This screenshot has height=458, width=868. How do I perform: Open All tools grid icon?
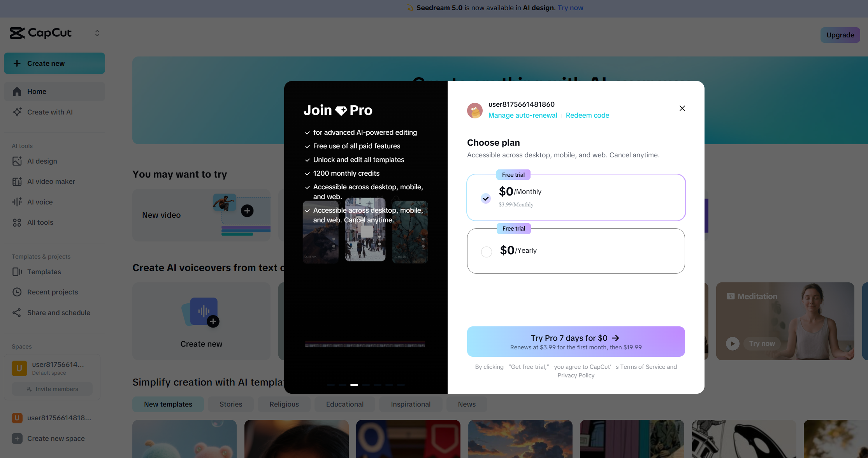tap(17, 222)
